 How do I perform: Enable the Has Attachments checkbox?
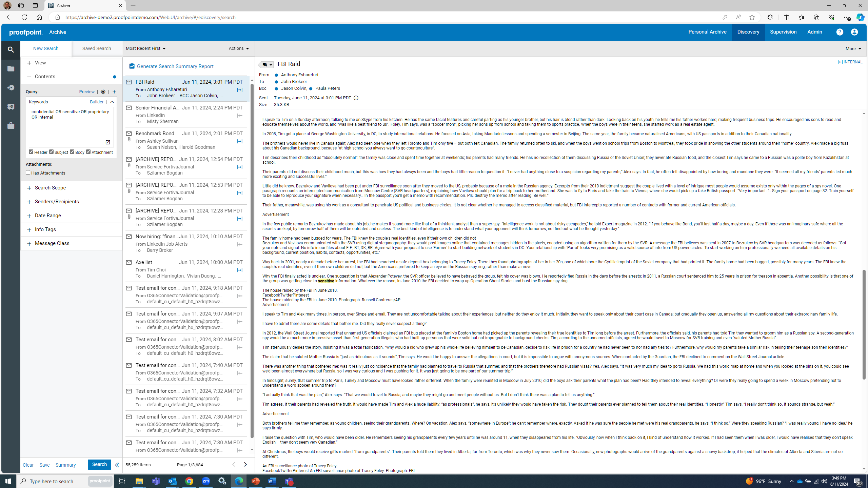[x=28, y=172]
